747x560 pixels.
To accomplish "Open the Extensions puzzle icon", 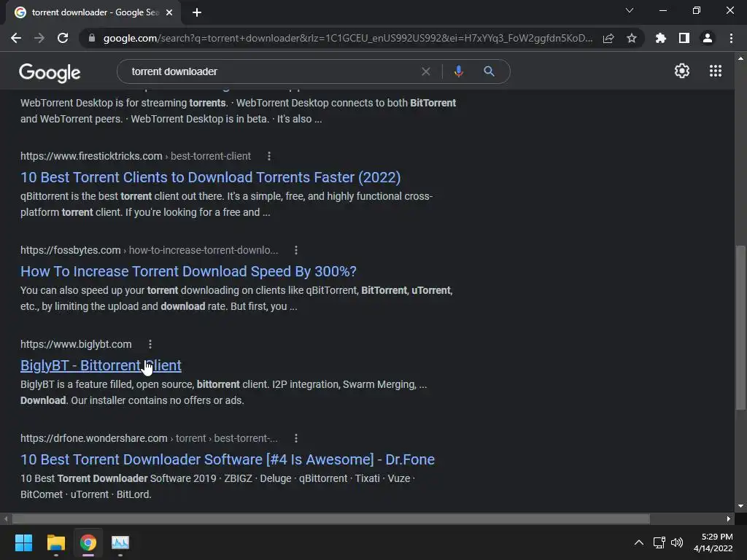I will (661, 38).
